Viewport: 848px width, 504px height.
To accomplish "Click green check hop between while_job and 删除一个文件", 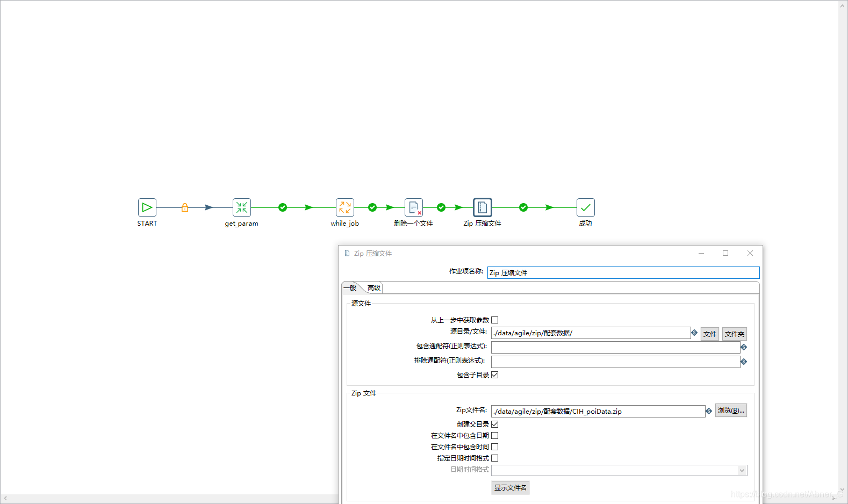I will [372, 207].
